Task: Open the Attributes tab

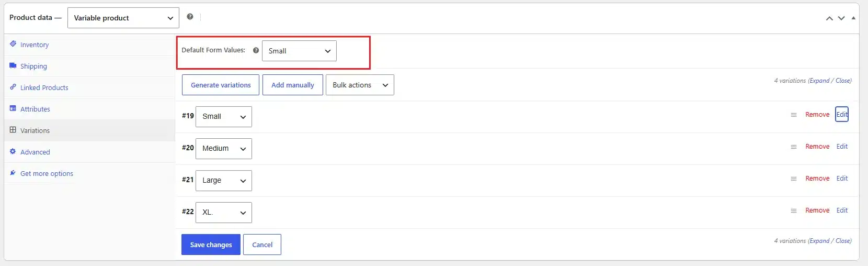Action: [x=89, y=109]
